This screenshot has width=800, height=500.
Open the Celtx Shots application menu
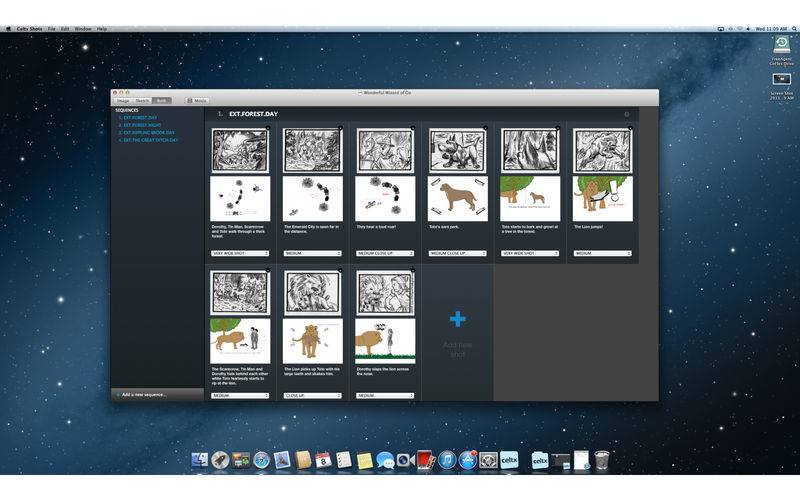point(29,29)
